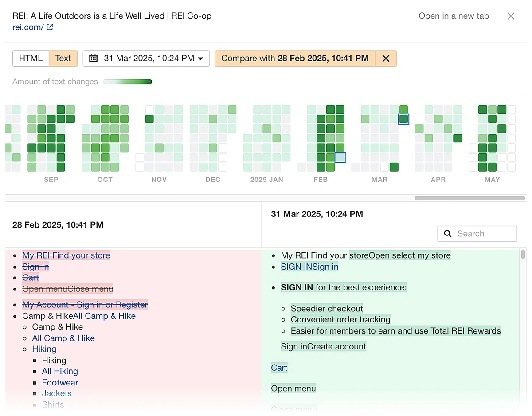The image size is (532, 416).
Task: Focus the Search input field
Action: pyautogui.click(x=477, y=234)
